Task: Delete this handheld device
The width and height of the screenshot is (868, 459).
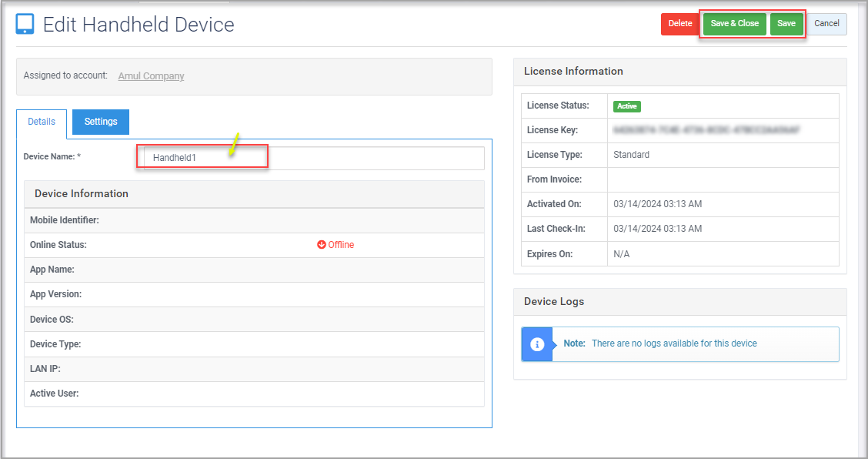Action: point(679,24)
